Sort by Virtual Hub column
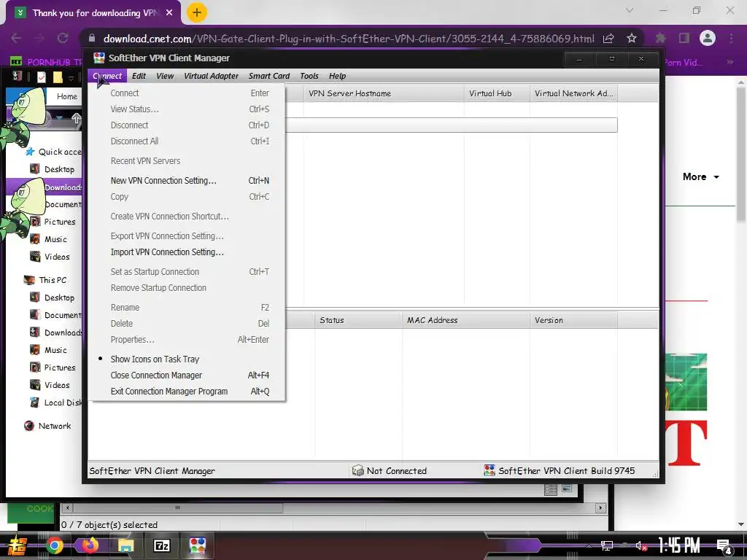This screenshot has height=560, width=747. (497, 93)
